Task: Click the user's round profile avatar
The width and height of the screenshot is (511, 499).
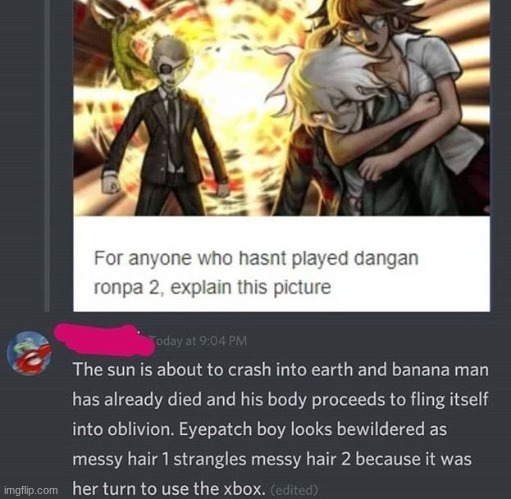Action: 29,353
